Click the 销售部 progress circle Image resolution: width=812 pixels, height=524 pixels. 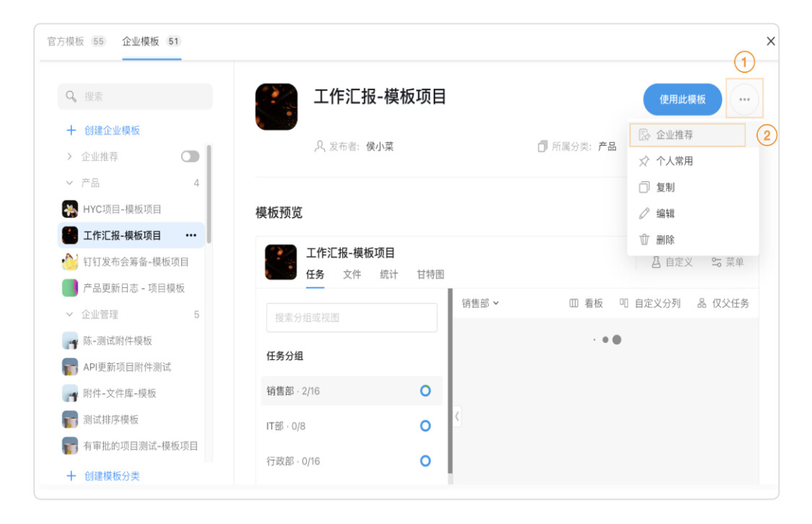425,391
